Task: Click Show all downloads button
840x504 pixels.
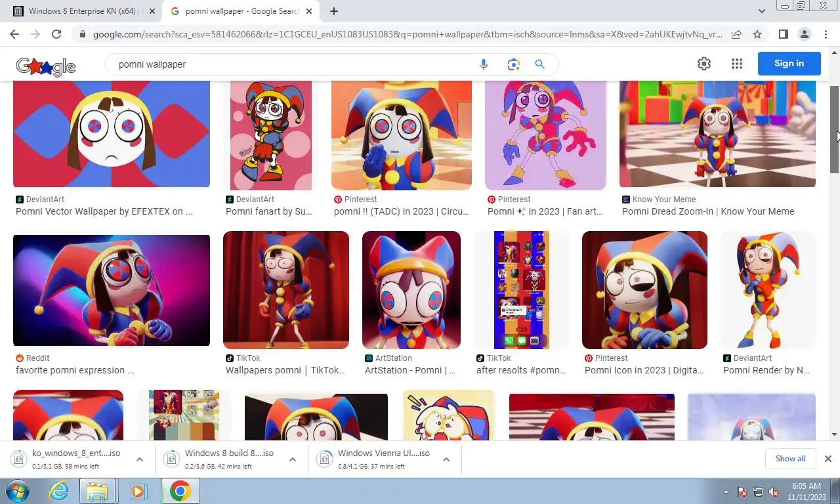Action: [790, 459]
